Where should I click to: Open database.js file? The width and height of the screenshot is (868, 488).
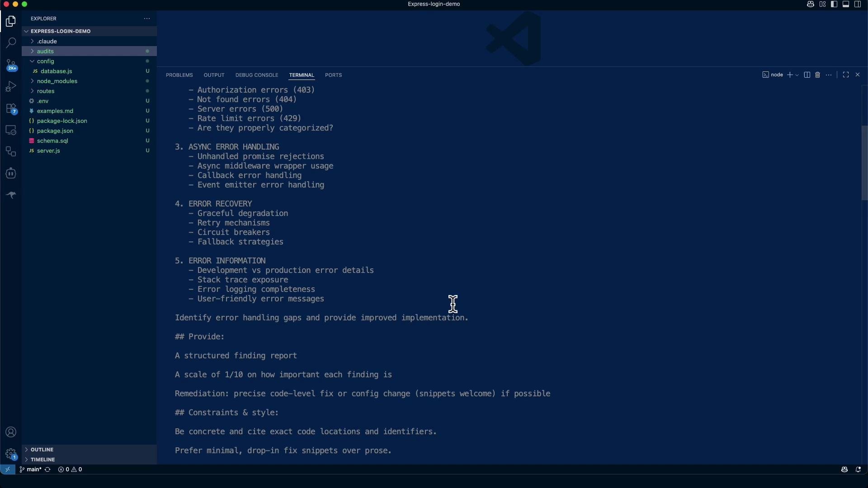click(x=89, y=71)
